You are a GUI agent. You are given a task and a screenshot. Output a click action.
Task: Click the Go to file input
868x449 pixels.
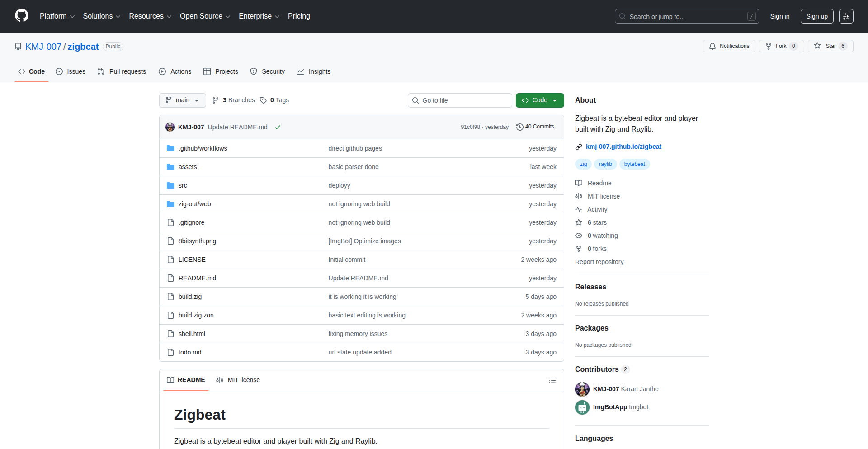pyautogui.click(x=460, y=100)
